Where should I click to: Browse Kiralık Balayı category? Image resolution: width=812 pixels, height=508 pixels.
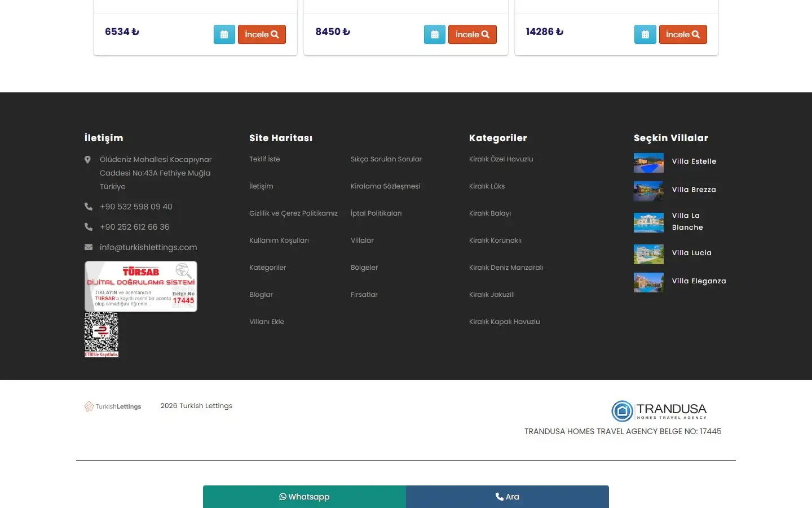click(490, 213)
